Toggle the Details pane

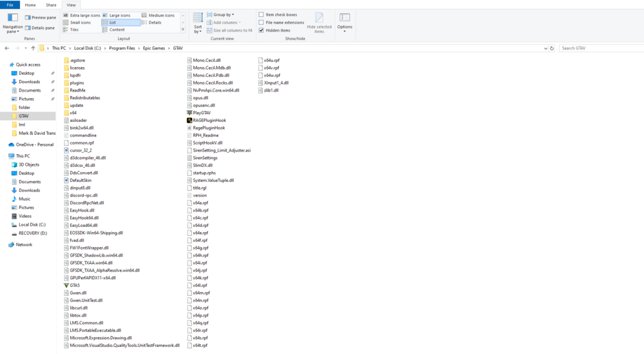39,28
